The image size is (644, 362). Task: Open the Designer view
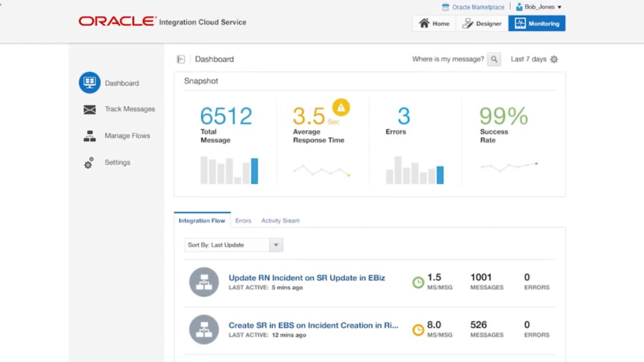coord(482,23)
